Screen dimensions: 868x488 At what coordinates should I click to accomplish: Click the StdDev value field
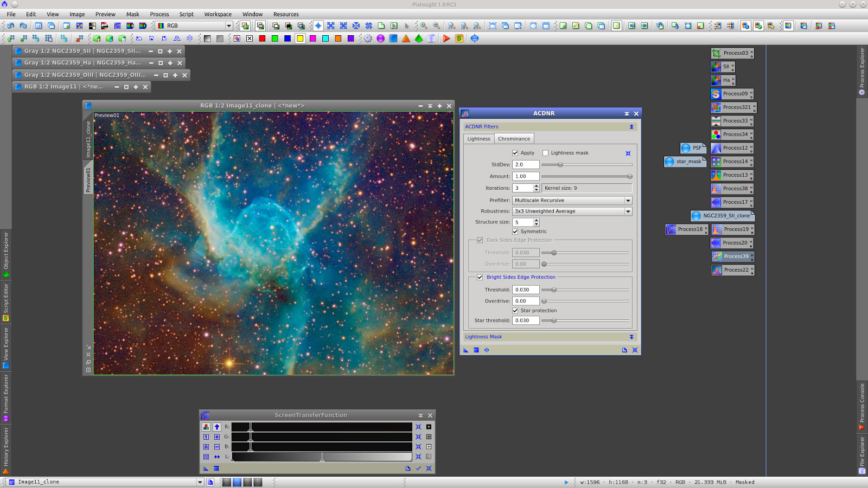[x=526, y=165]
